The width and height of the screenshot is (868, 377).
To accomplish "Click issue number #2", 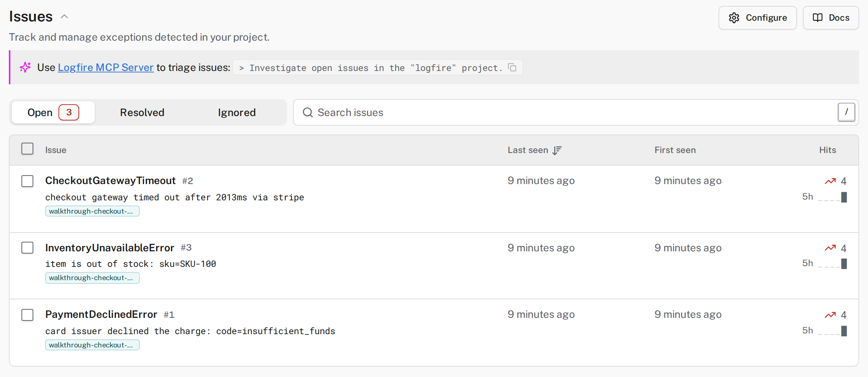I will click(188, 181).
